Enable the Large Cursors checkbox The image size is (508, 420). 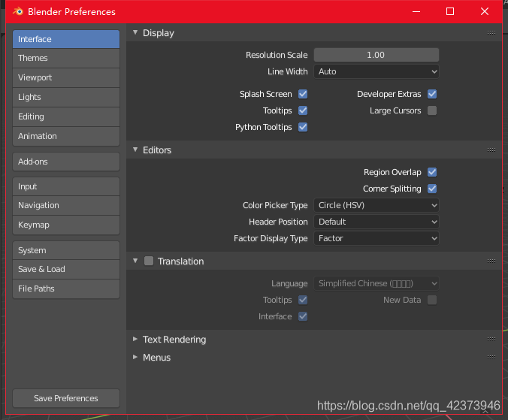(432, 110)
